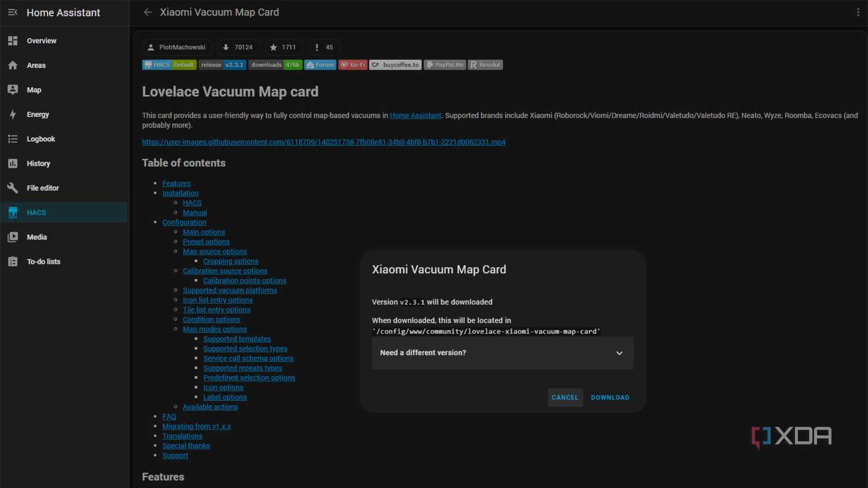Click the download count 70124 chip

point(238,47)
